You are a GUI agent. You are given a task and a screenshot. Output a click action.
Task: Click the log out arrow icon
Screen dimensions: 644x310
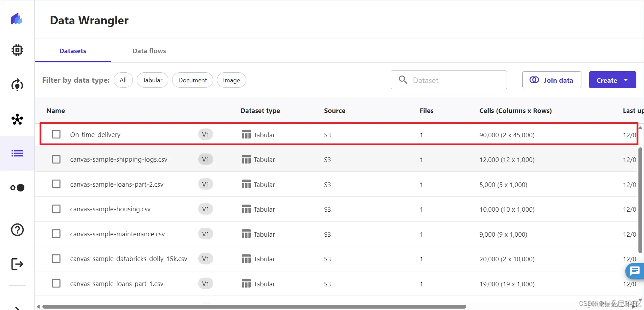(x=17, y=264)
